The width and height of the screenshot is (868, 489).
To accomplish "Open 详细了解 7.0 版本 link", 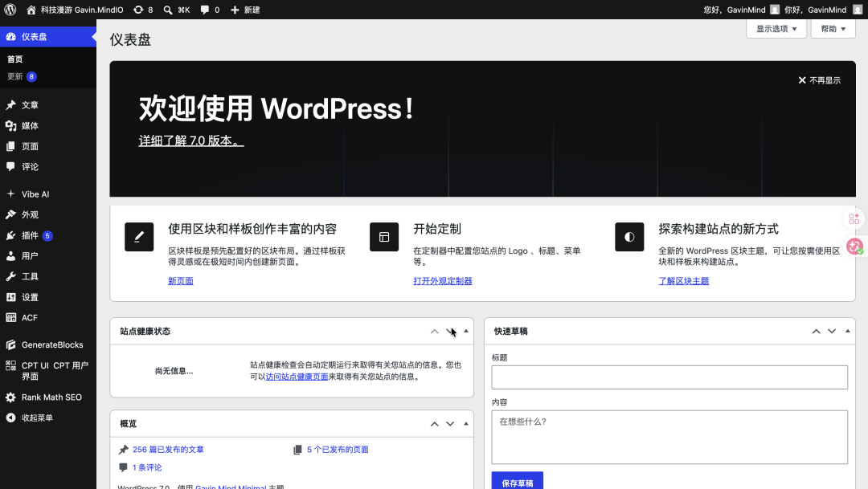I will pyautogui.click(x=191, y=141).
